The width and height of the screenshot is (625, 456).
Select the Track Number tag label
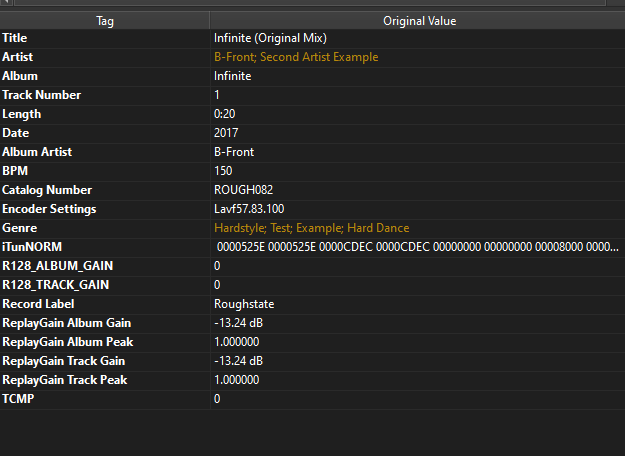[41, 95]
